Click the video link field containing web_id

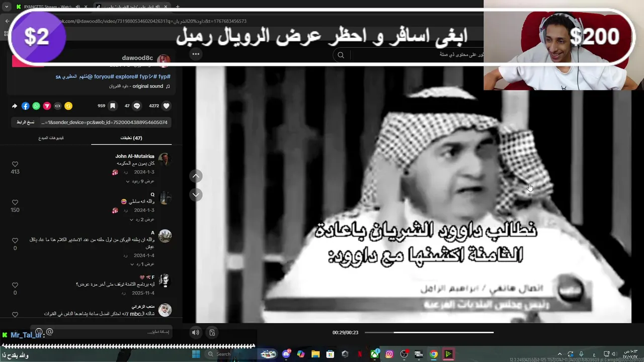(x=105, y=122)
